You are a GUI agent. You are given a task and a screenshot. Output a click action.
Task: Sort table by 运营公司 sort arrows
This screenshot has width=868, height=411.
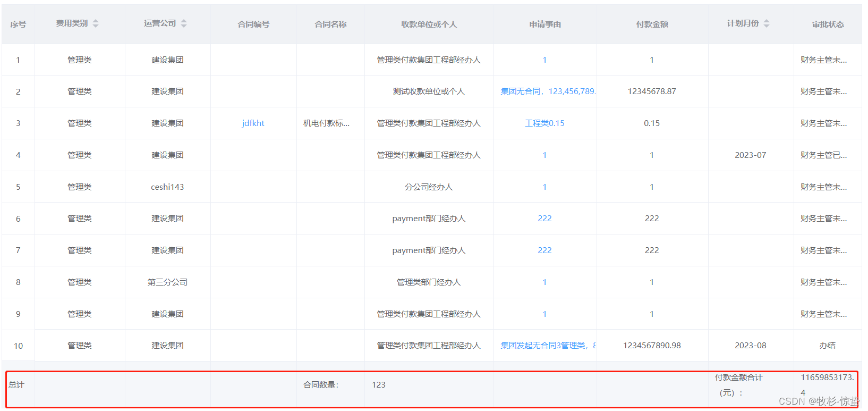point(184,23)
